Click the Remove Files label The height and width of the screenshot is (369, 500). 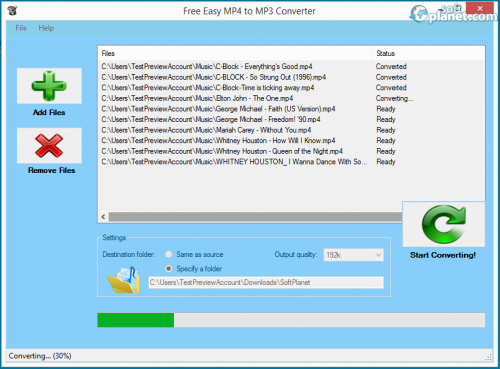51,170
